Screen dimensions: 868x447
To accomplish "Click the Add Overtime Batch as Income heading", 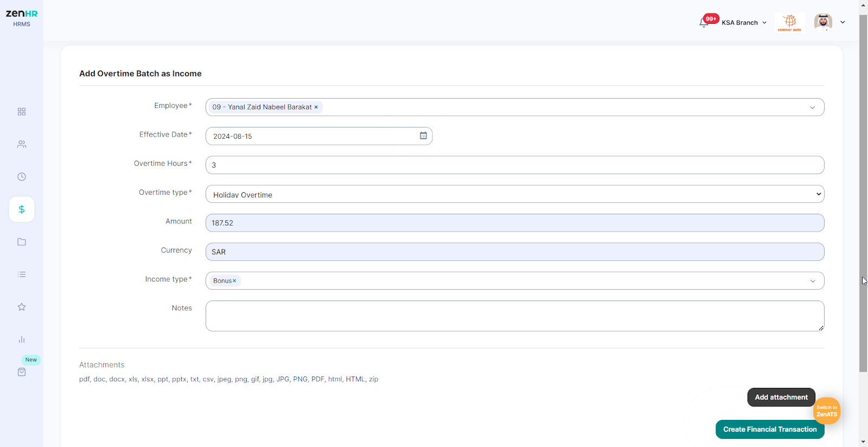I will (x=141, y=74).
